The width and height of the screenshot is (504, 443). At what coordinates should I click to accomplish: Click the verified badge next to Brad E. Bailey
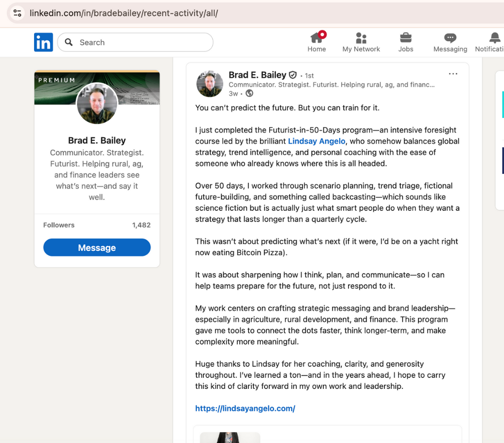293,75
